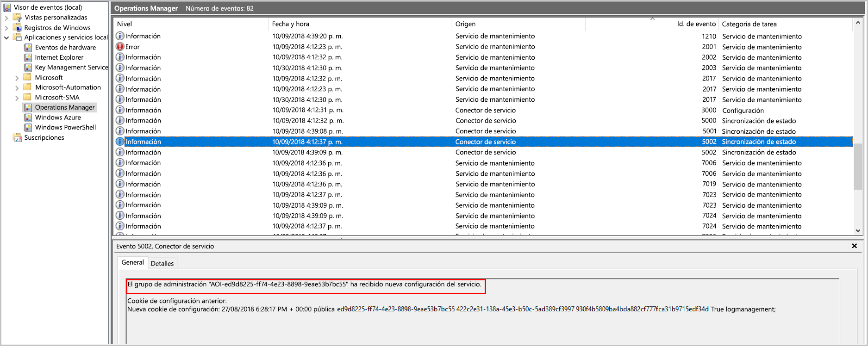Screen dimensions: 868x346
Task: Click the Microsoft-SMA folder icon
Action: 28,97
